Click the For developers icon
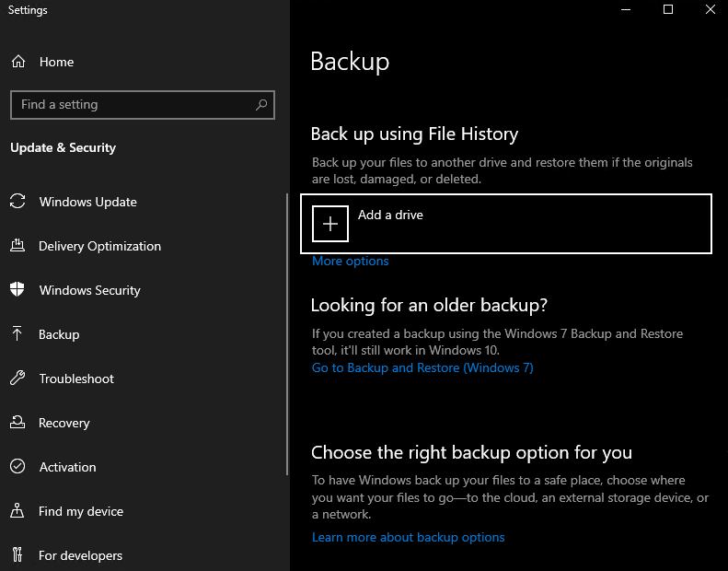Viewport: 728px width, 571px height. tap(17, 555)
